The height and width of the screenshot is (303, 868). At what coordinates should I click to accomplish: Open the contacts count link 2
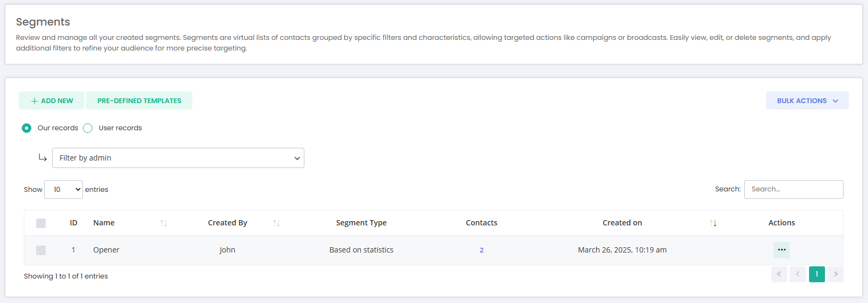(482, 250)
